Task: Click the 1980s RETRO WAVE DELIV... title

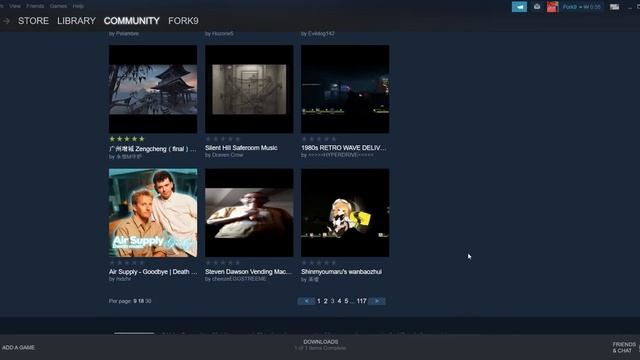Action: pos(344,148)
